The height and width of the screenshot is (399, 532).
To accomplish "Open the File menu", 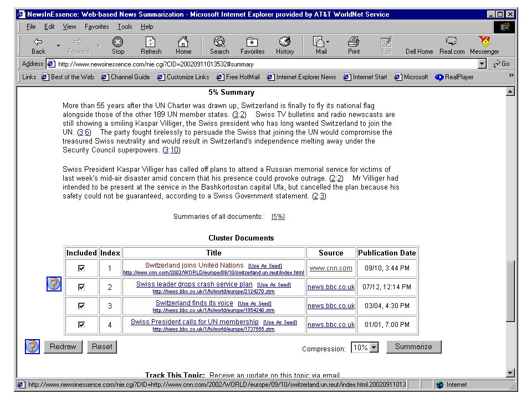I will pyautogui.click(x=31, y=27).
